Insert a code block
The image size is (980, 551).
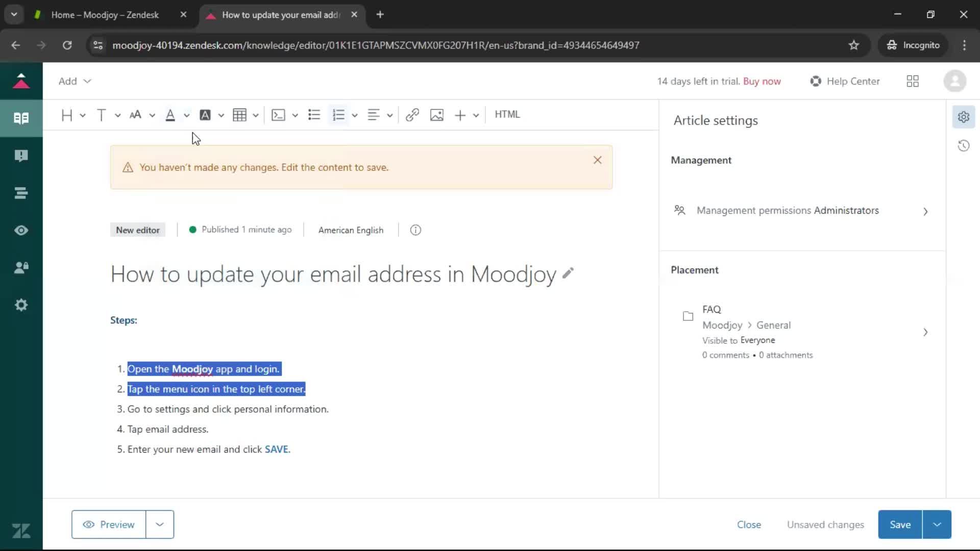tap(278, 115)
